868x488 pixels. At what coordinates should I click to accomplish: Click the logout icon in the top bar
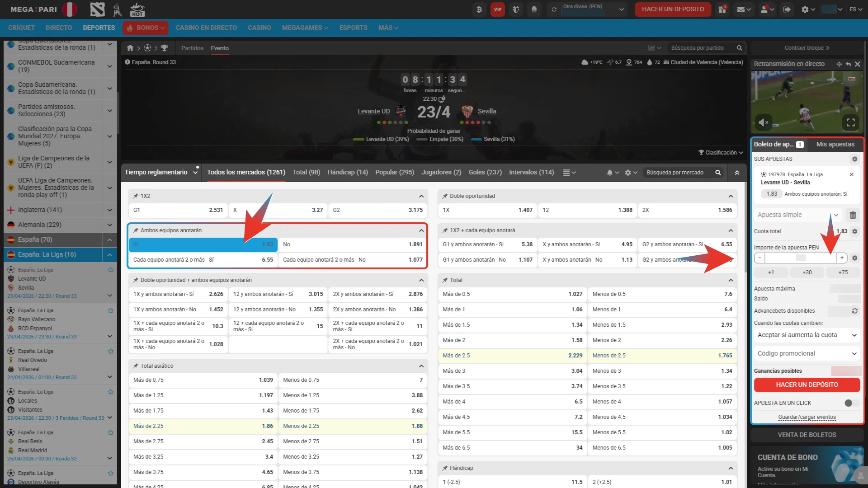coord(787,9)
